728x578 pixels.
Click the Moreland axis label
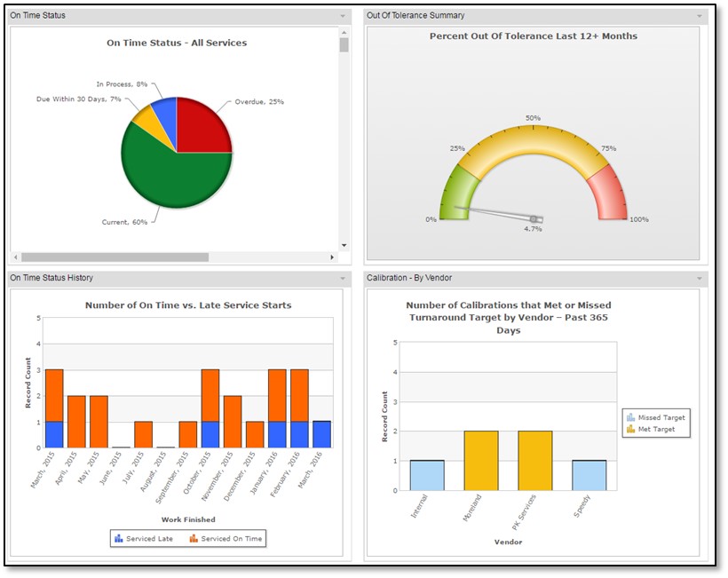coord(472,508)
